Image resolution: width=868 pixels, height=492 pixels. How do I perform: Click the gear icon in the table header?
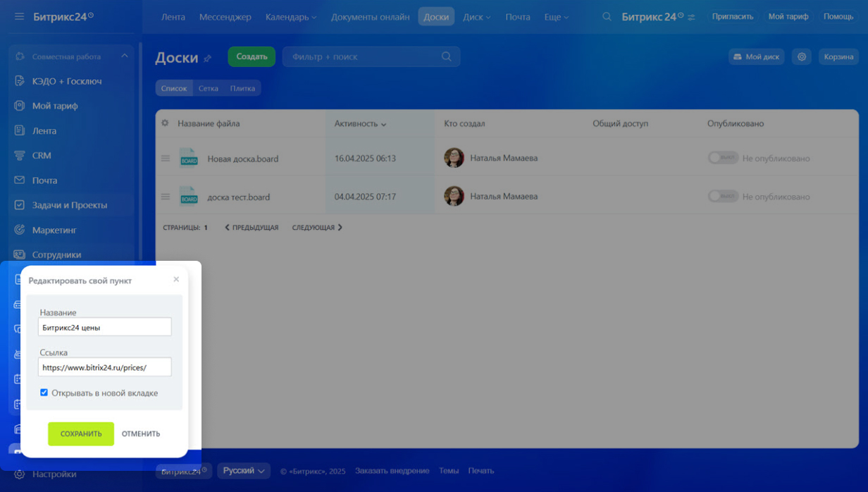tap(165, 123)
